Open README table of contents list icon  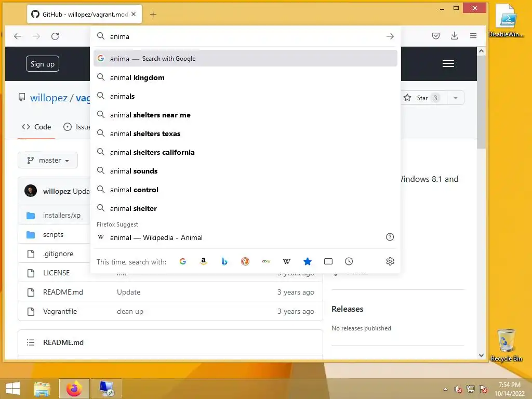(x=31, y=342)
